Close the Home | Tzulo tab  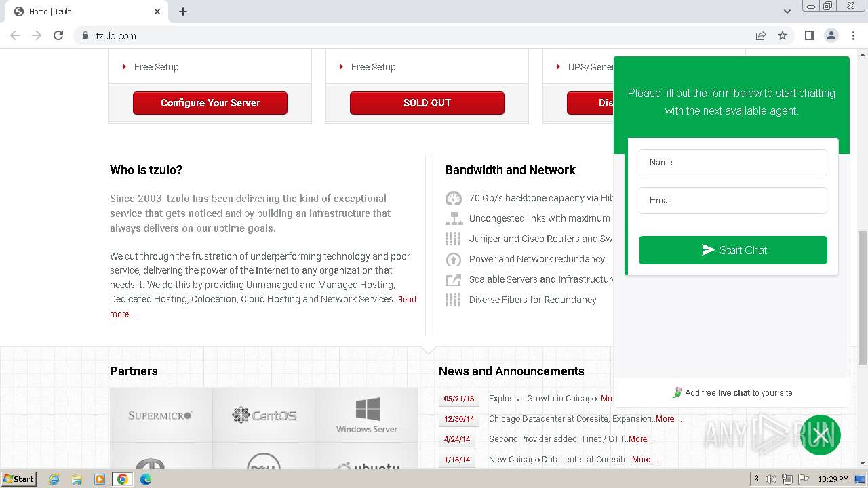[x=157, y=12]
